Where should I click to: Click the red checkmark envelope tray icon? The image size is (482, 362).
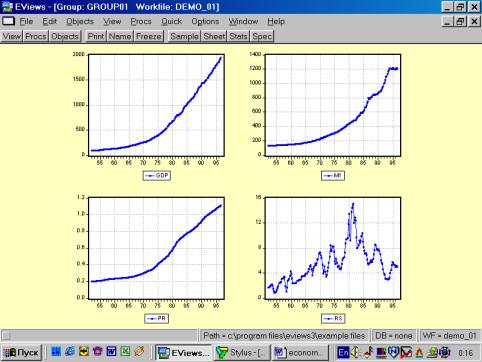(406, 352)
